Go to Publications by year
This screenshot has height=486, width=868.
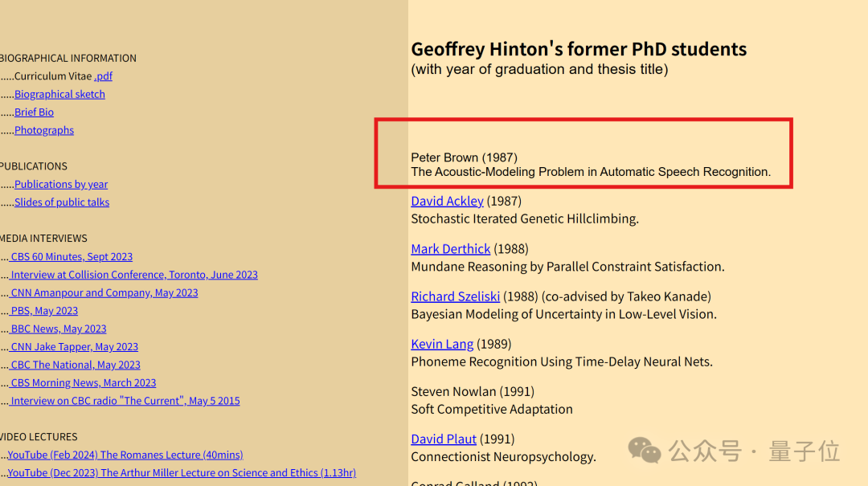point(61,185)
